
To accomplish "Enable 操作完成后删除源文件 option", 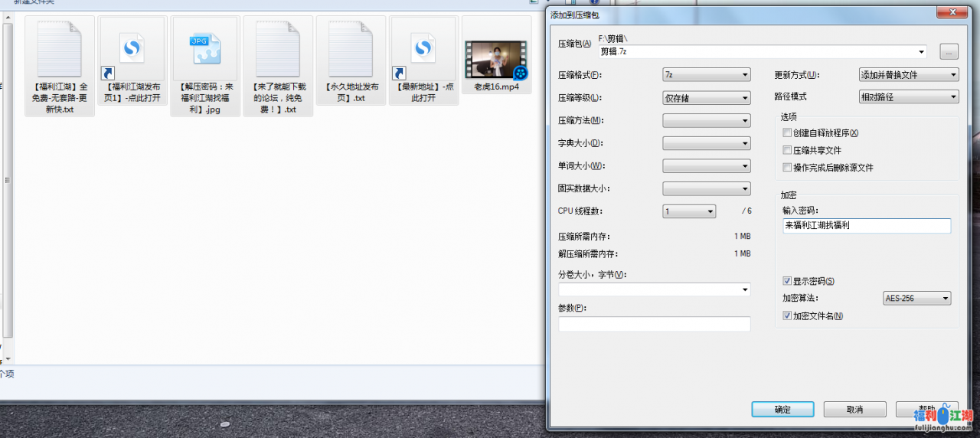I will point(787,168).
